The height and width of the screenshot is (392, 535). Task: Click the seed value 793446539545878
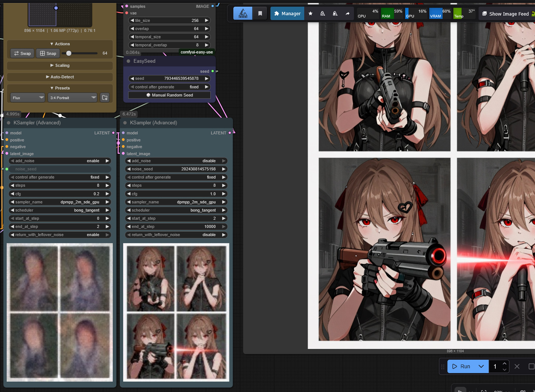point(181,78)
